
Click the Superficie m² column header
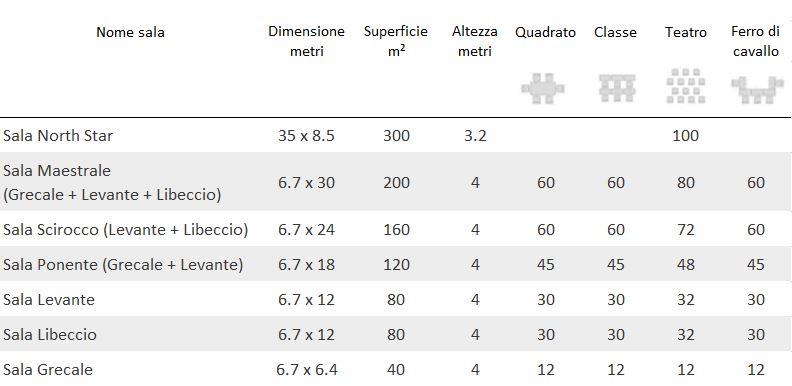point(395,41)
